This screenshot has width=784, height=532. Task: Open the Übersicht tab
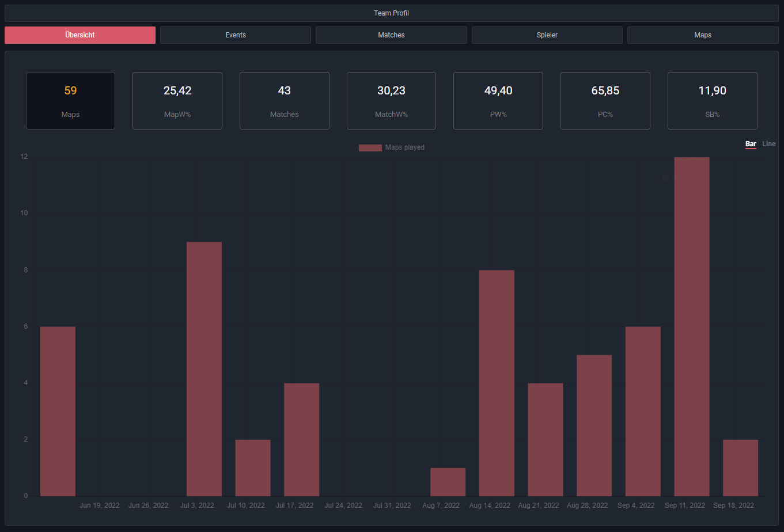point(80,35)
